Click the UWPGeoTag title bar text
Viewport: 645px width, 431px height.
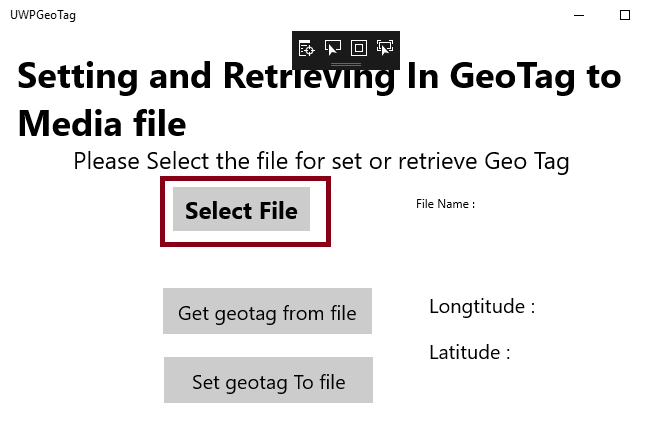click(x=42, y=15)
